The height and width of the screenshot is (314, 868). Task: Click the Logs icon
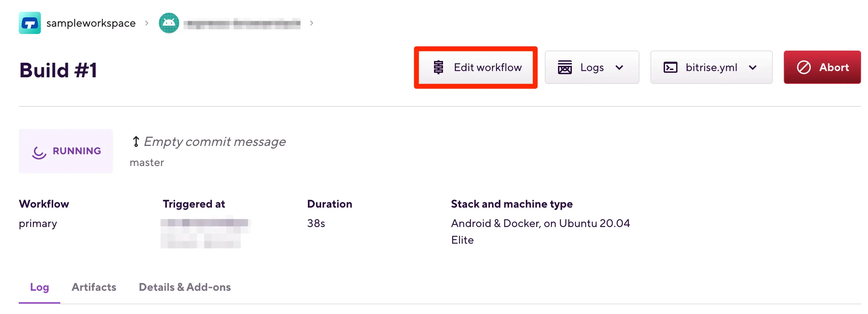[x=565, y=67]
